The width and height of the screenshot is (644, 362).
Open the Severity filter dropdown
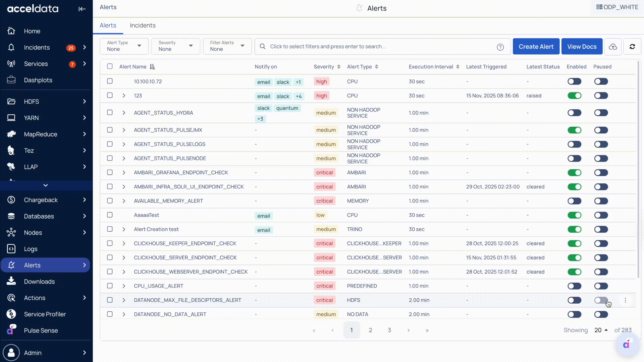pyautogui.click(x=175, y=46)
